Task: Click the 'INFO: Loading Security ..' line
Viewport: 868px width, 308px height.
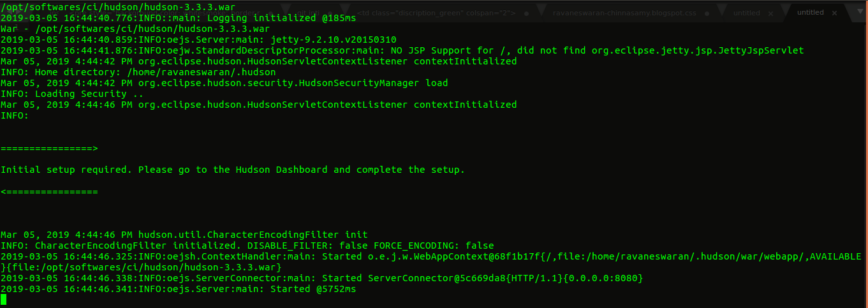Action: pos(72,94)
